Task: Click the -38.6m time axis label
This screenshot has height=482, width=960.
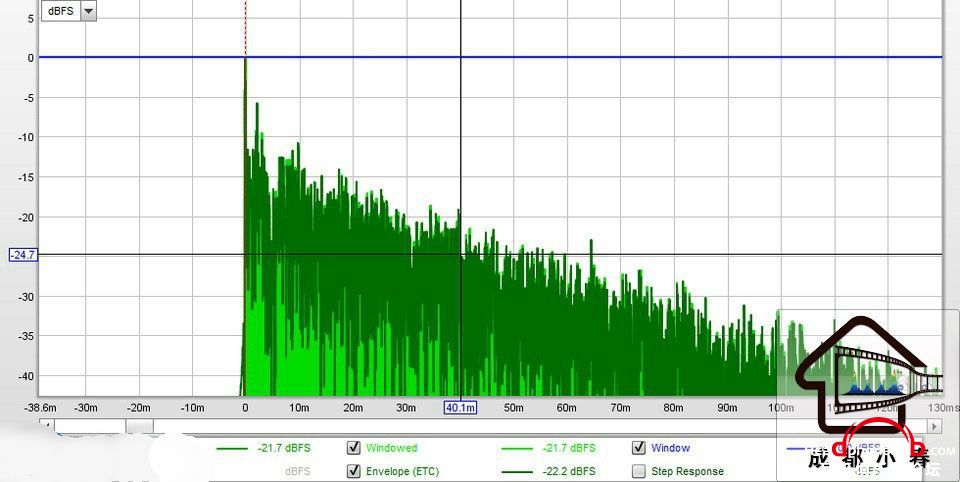Action: click(x=40, y=407)
